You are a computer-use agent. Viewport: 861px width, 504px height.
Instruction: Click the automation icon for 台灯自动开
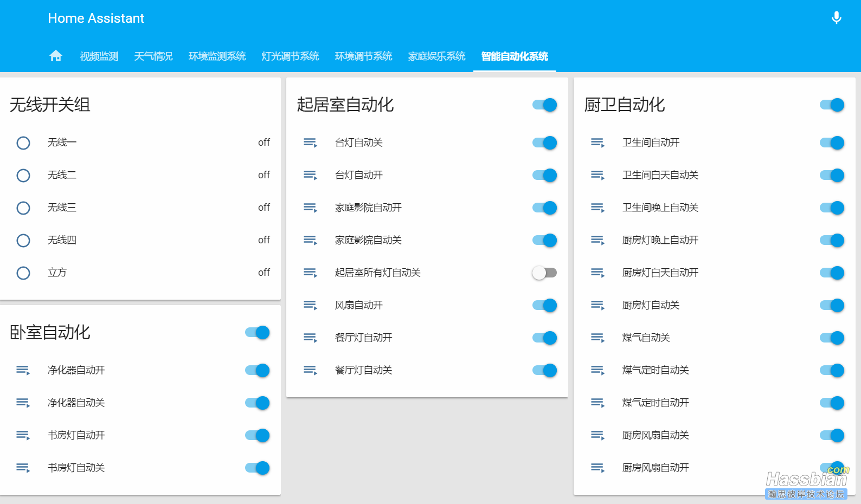pyautogui.click(x=311, y=176)
